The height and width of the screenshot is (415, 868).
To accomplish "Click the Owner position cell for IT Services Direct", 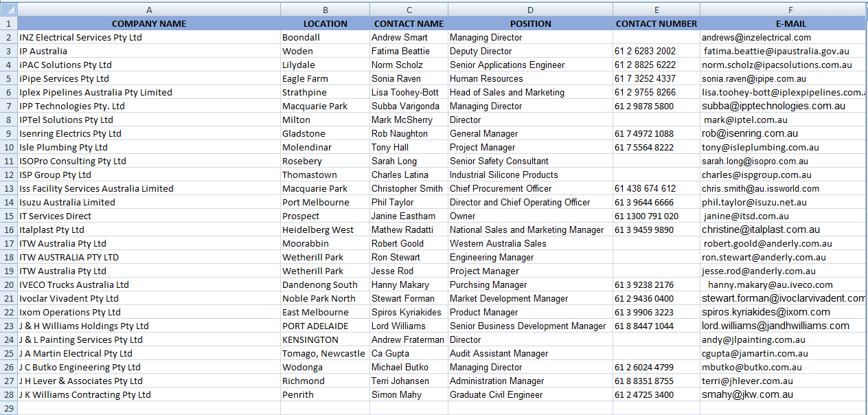I will coord(531,216).
